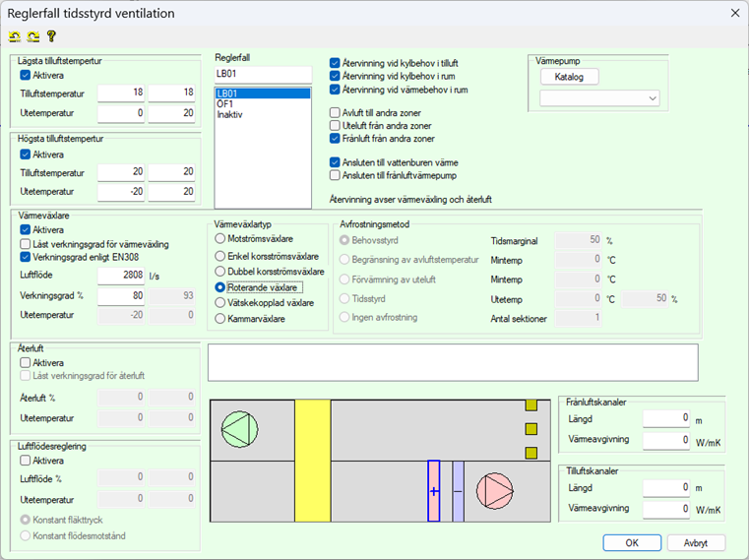The height and width of the screenshot is (560, 749).
Task: Click the Luftflöde l/s input field
Action: [121, 277]
